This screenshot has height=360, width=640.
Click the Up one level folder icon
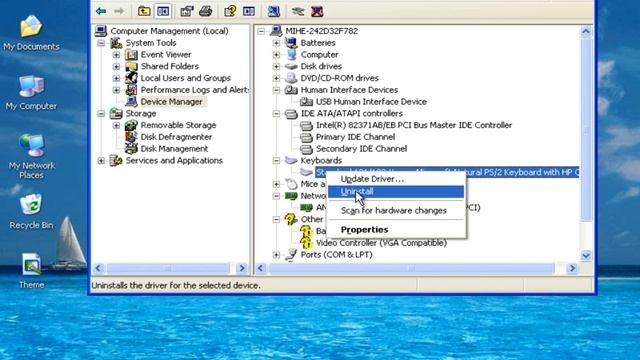pyautogui.click(x=144, y=11)
